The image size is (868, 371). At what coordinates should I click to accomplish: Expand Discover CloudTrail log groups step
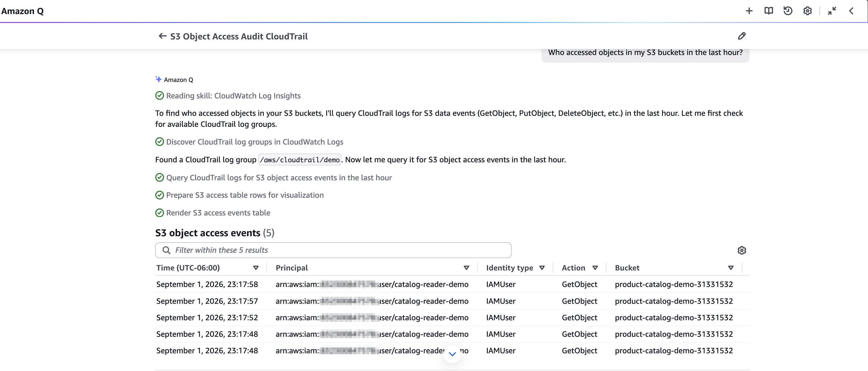(249, 142)
